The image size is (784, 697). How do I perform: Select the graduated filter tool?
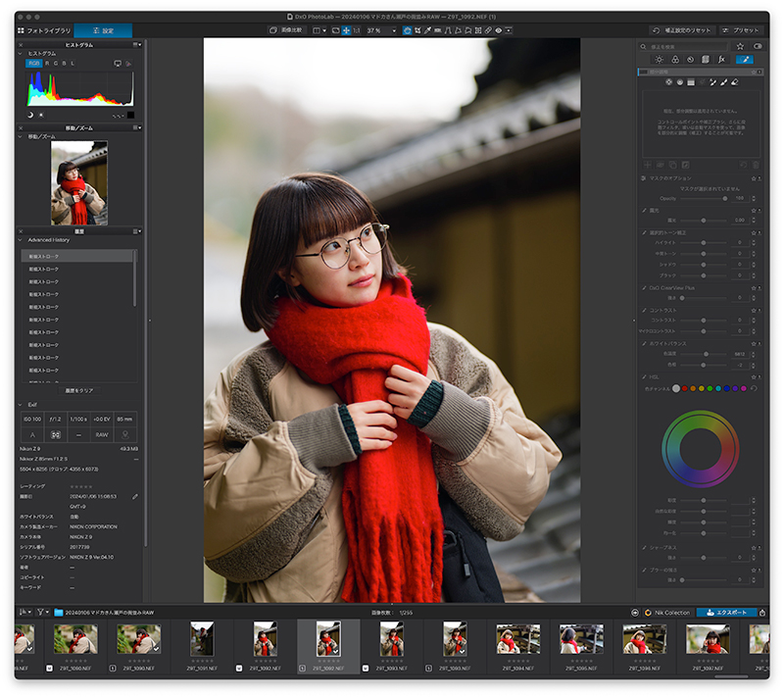pos(691,82)
